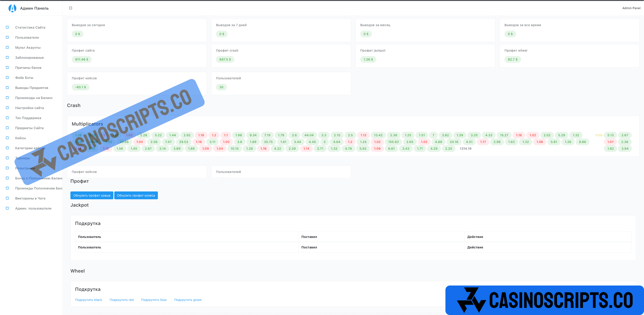Viewport: 644px width, 315px height.
Task: Click Подкрутить black link
Action: coord(89,300)
